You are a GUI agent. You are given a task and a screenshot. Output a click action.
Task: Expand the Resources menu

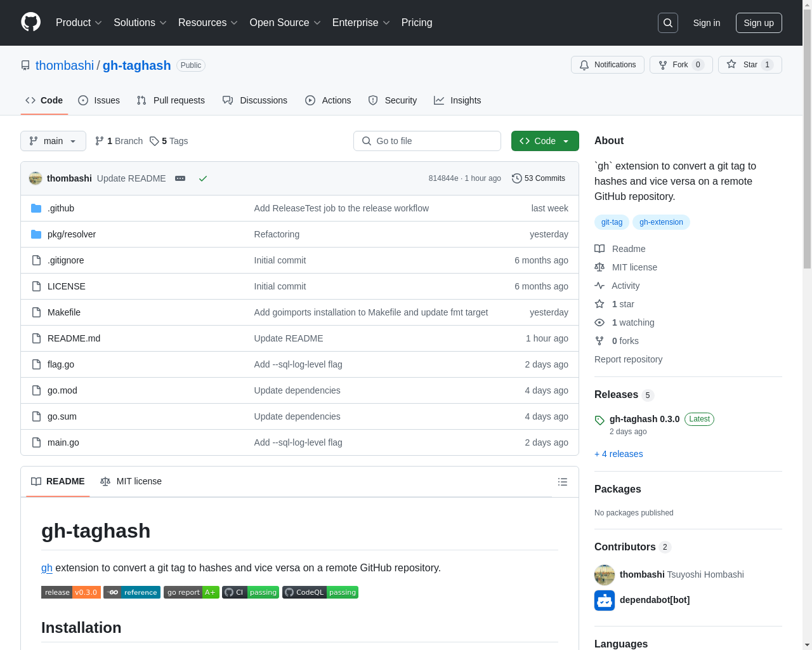208,23
